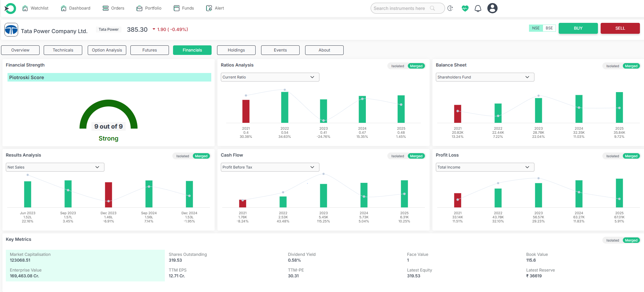Viewport: 644px width, 292px height.
Task: Open the Technicals tab
Action: (x=63, y=50)
